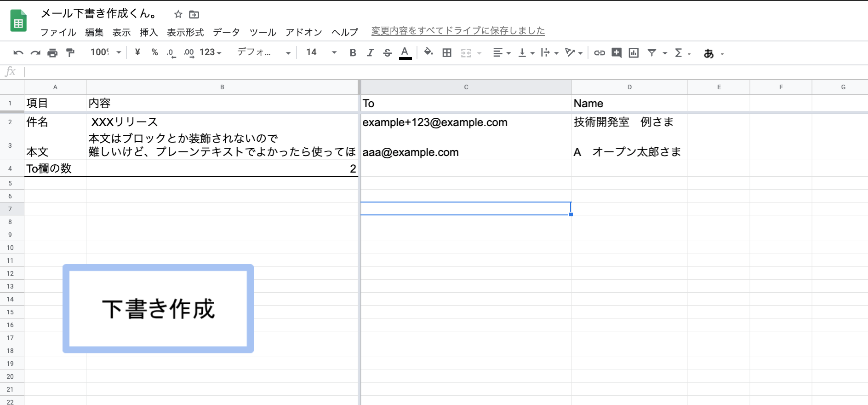The height and width of the screenshot is (405, 868).
Task: Open the filter views dropdown arrow
Action: pos(665,53)
